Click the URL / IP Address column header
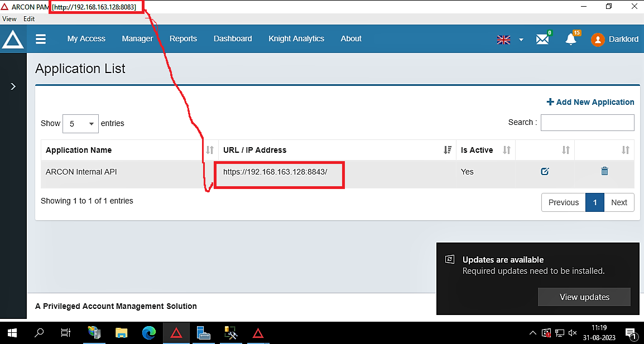644x344 pixels. pyautogui.click(x=337, y=150)
